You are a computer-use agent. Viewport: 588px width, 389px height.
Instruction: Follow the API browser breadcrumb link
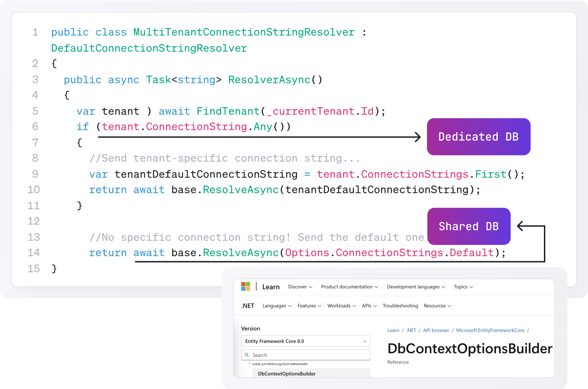436,330
